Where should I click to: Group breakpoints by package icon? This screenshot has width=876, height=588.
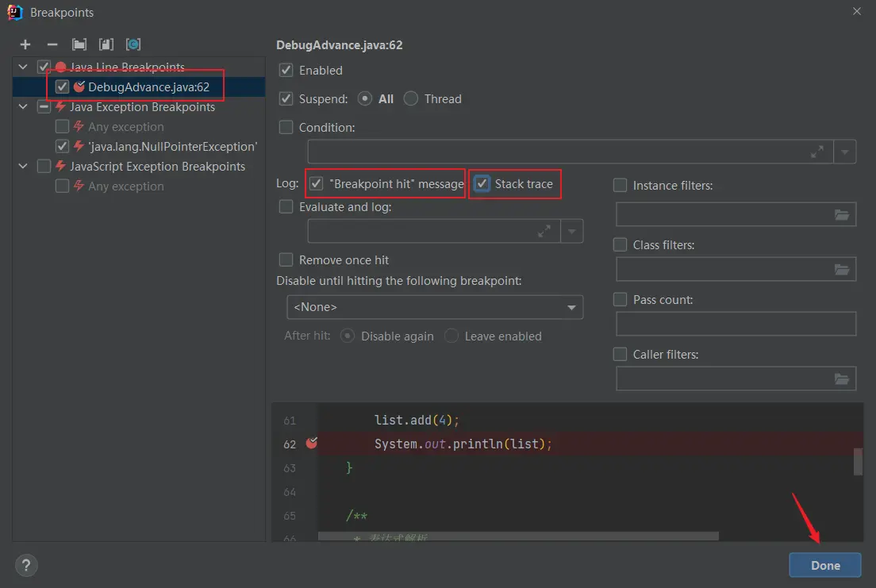tap(79, 44)
